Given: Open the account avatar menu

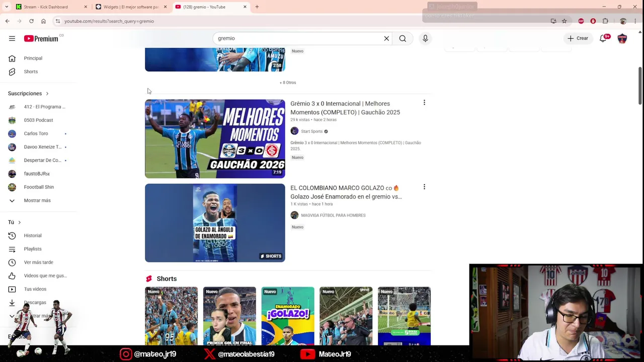Looking at the screenshot, I should [x=622, y=38].
